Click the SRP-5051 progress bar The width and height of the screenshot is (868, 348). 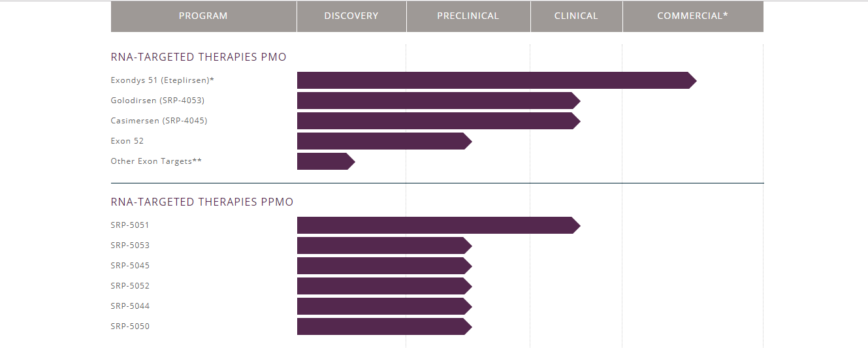(x=439, y=225)
